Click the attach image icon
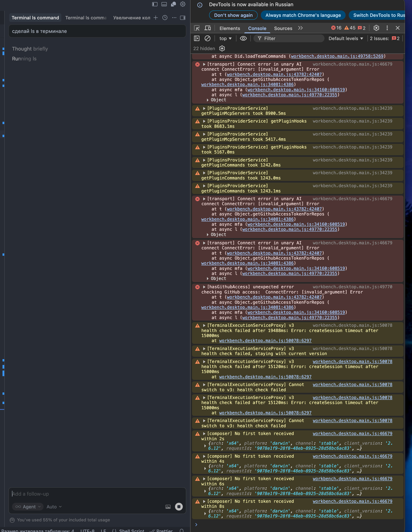412x532 pixels. pyautogui.click(x=168, y=507)
